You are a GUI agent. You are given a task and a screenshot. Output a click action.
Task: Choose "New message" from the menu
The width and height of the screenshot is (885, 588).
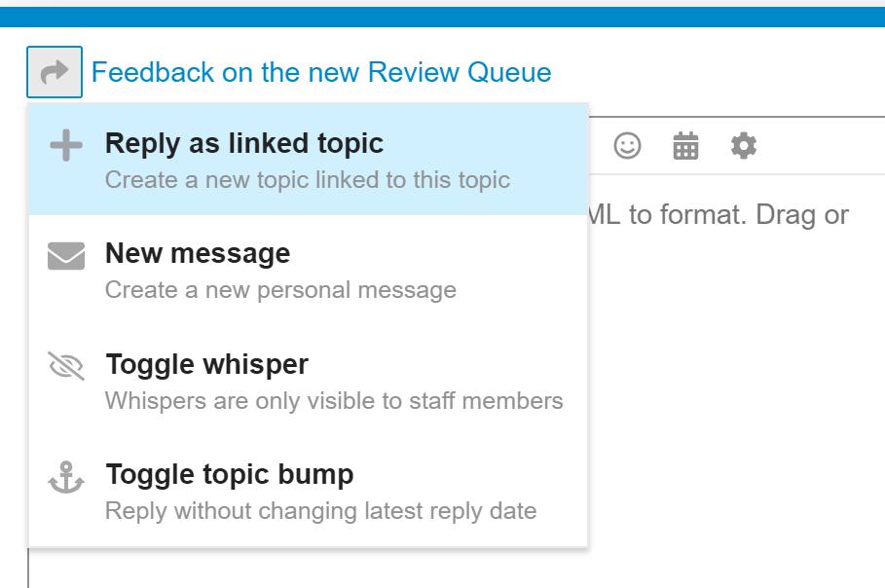click(198, 253)
